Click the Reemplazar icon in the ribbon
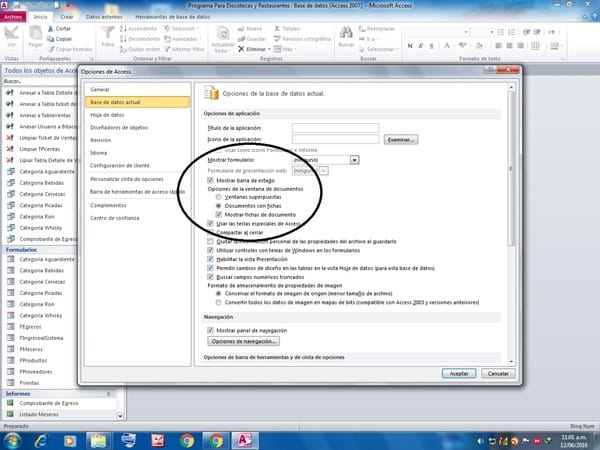The height and width of the screenshot is (450, 600). (x=362, y=29)
